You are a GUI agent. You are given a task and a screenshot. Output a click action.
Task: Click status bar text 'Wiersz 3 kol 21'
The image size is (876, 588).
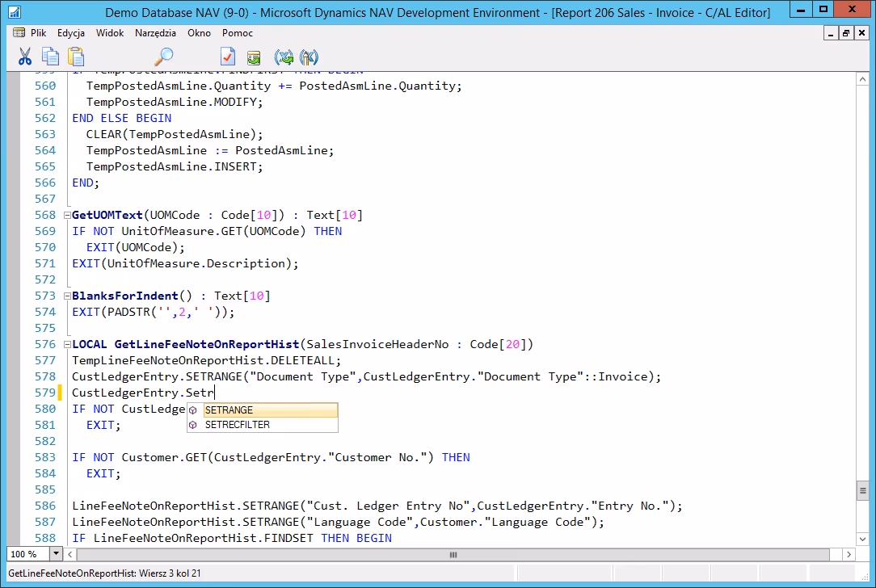point(170,573)
